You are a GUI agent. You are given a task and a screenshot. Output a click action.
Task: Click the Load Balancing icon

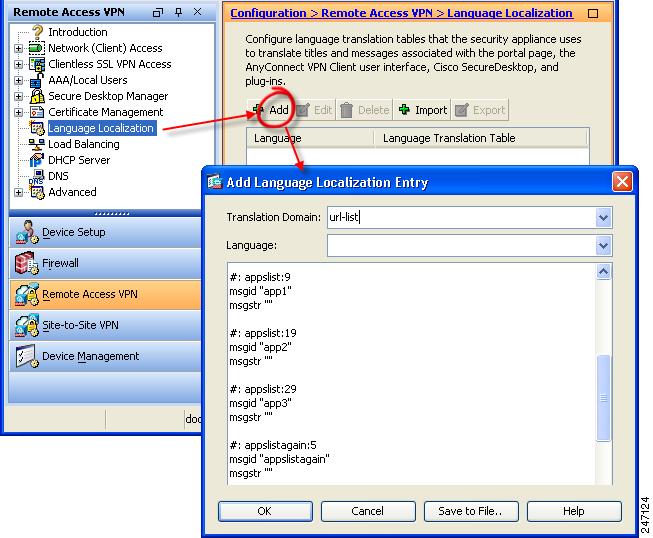tap(37, 144)
